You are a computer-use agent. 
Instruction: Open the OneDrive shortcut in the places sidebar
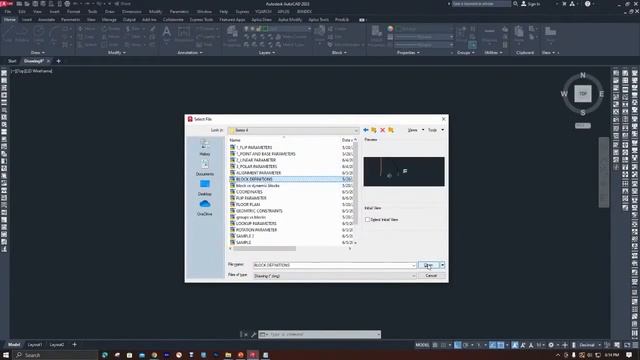(205, 207)
